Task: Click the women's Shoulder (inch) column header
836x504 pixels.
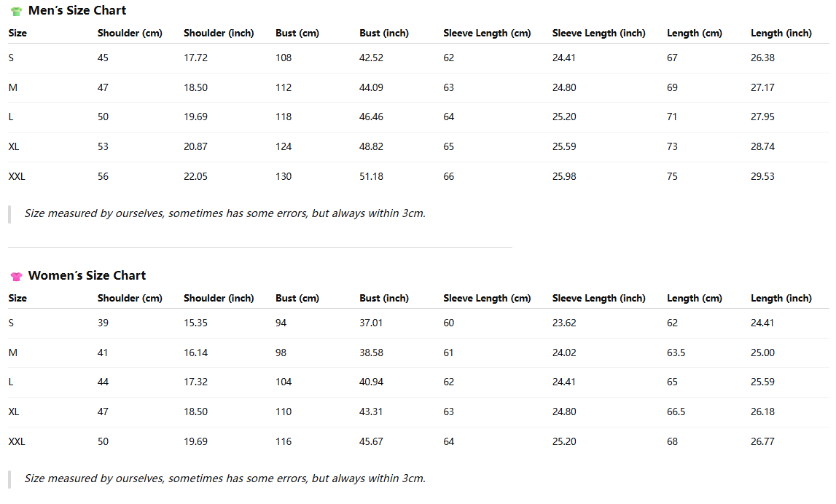Action: [x=219, y=298]
